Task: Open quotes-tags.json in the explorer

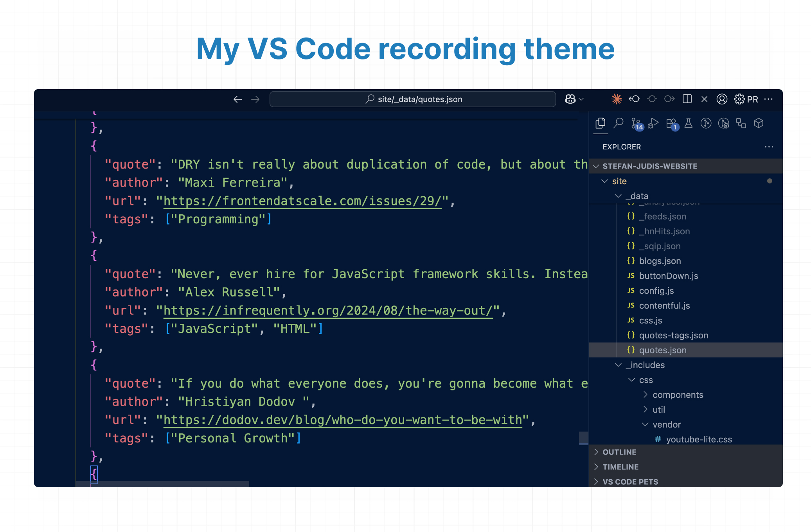Action: point(686,335)
